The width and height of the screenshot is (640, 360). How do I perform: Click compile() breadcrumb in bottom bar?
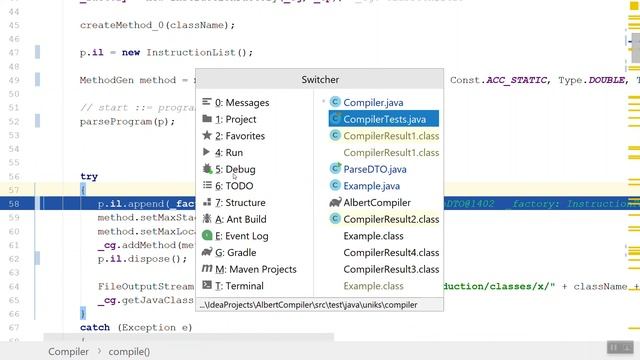click(129, 352)
